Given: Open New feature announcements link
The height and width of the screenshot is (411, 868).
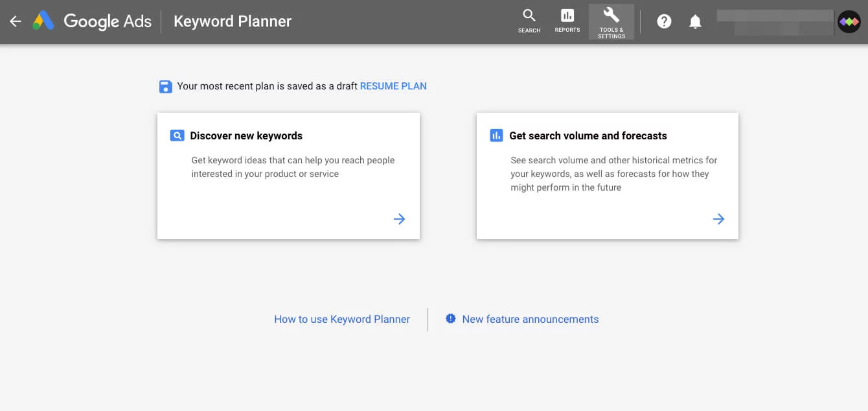Looking at the screenshot, I should (x=531, y=319).
